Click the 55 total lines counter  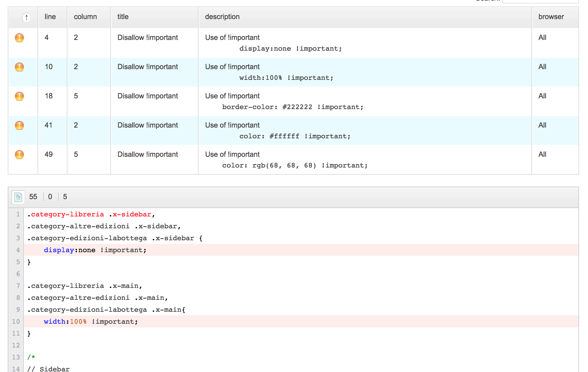(x=33, y=197)
